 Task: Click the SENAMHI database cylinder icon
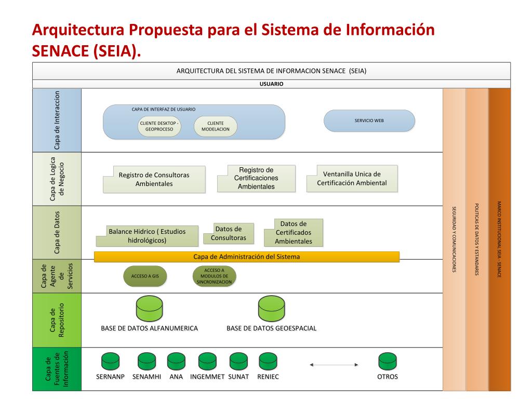click(x=147, y=362)
